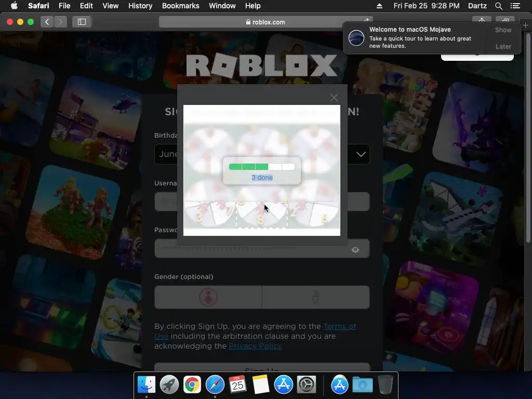532x399 pixels.
Task: Open the Terms of Use link
Action: coord(340,326)
